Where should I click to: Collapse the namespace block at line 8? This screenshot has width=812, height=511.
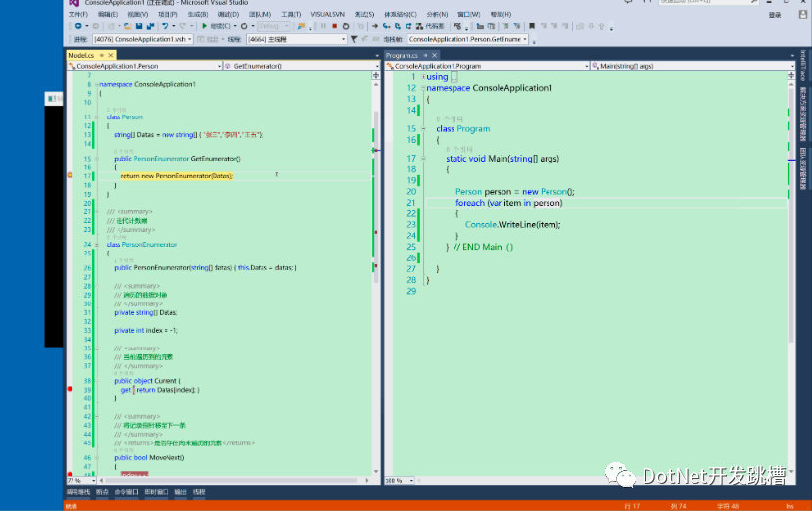point(98,85)
